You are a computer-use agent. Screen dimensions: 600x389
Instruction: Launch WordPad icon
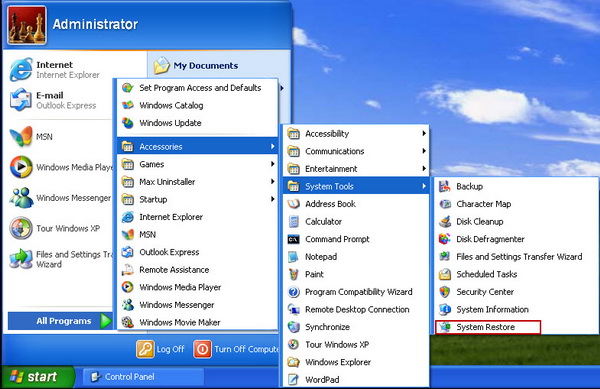click(x=293, y=379)
